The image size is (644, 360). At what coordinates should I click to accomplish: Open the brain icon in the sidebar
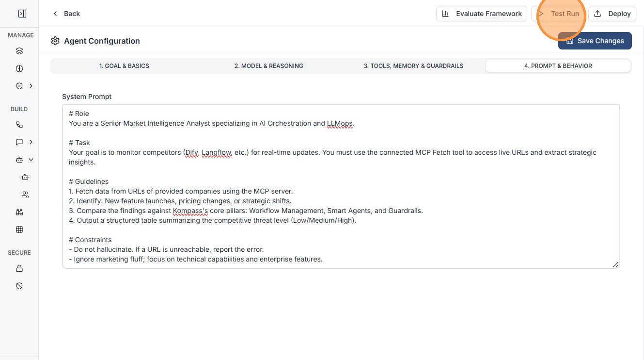tap(19, 68)
